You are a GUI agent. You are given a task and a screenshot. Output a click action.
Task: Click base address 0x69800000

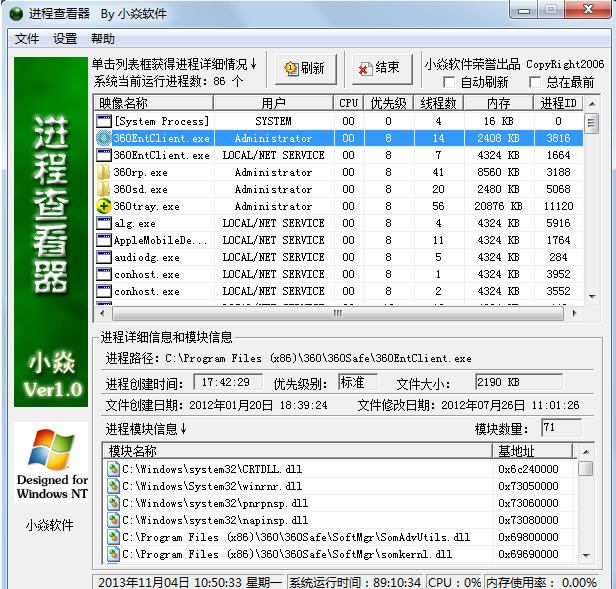point(528,537)
